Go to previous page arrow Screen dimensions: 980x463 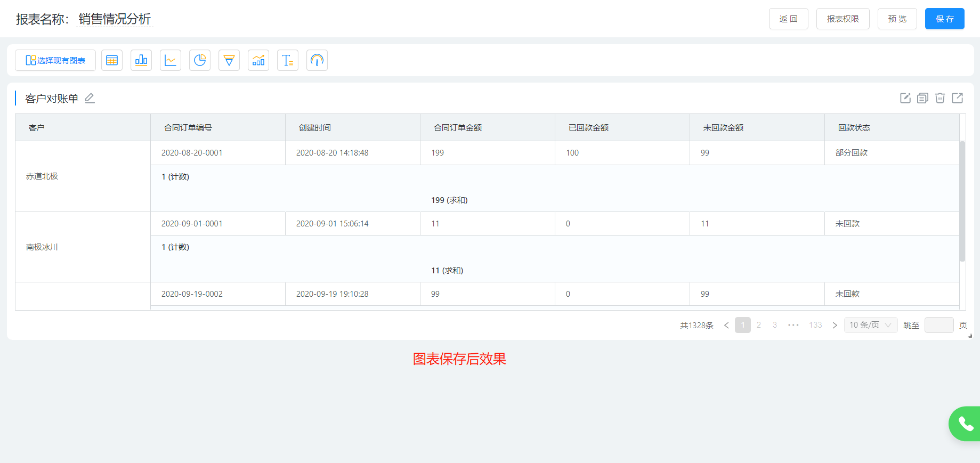[x=726, y=325]
